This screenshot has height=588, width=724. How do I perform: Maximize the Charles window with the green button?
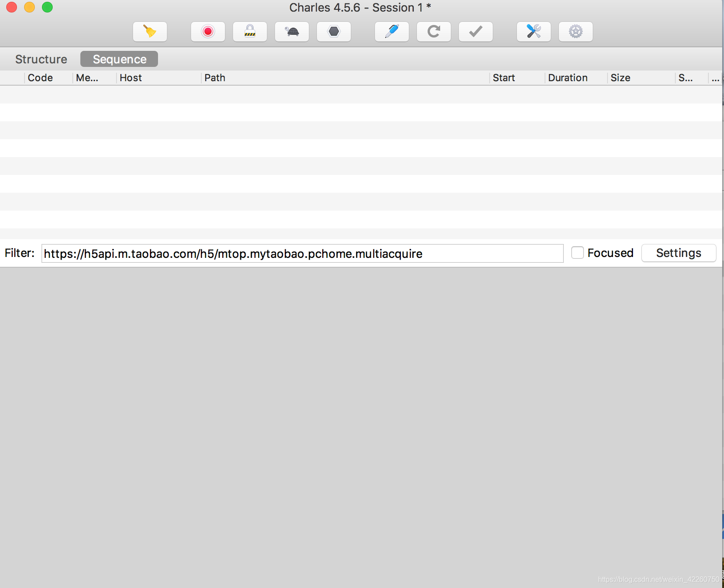47,7
